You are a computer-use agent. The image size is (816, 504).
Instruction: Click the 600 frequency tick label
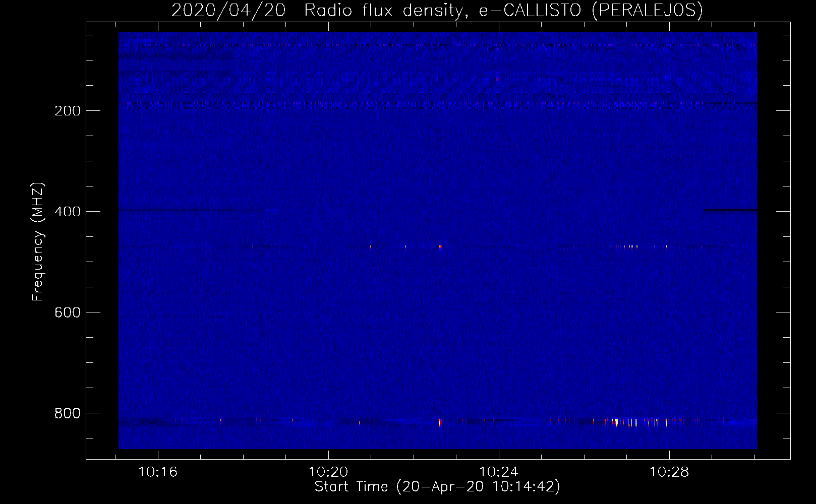click(x=68, y=312)
